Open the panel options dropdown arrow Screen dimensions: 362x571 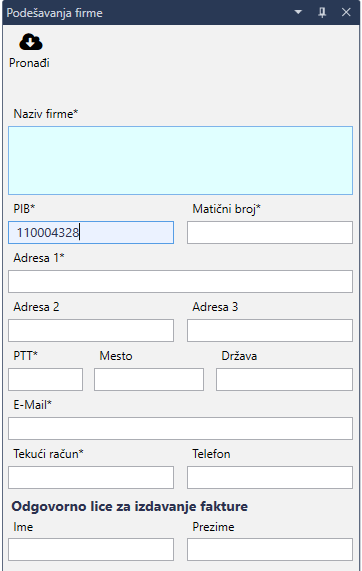point(298,12)
